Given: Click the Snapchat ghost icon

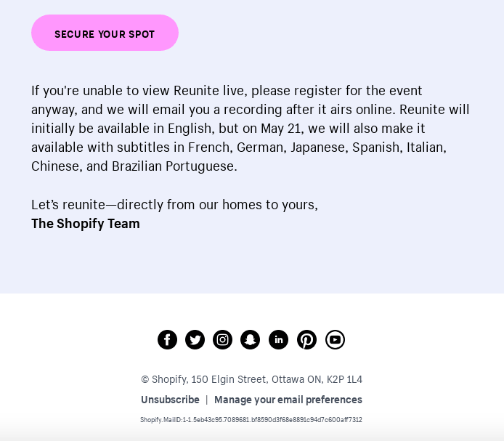Looking at the screenshot, I should pyautogui.click(x=250, y=340).
